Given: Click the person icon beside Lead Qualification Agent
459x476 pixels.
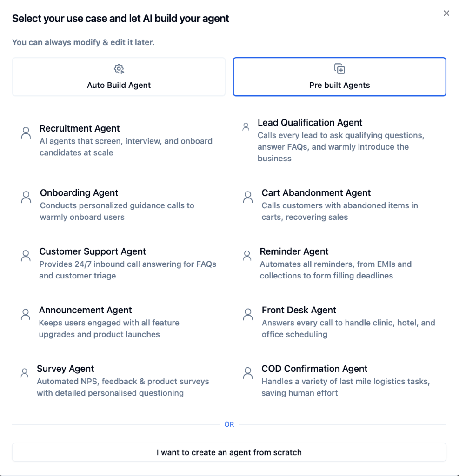Looking at the screenshot, I should click(x=246, y=127).
